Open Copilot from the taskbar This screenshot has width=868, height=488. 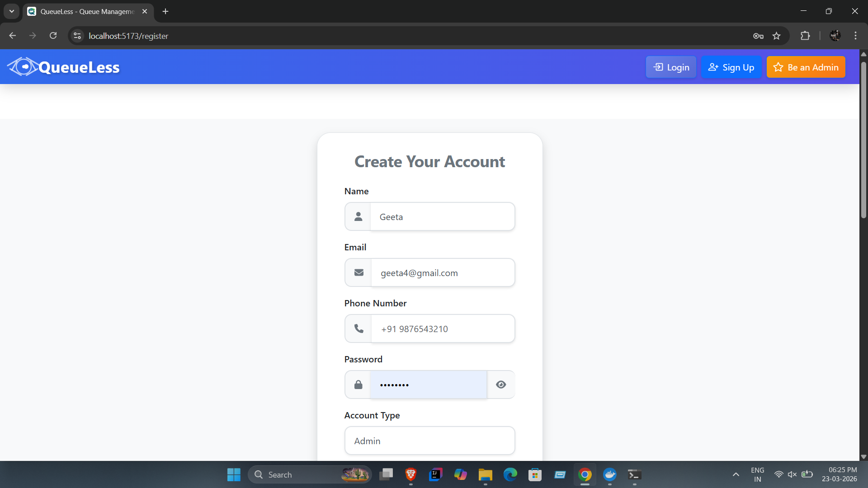[x=461, y=474]
